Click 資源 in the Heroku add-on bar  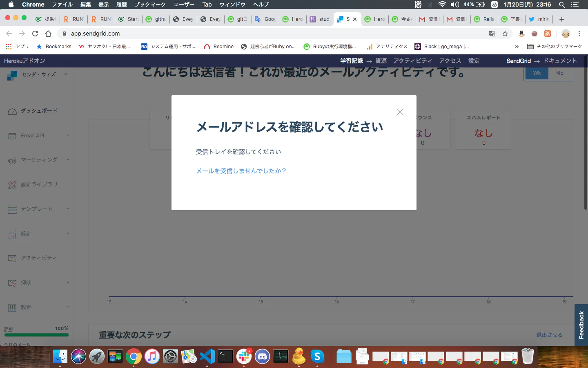point(381,61)
